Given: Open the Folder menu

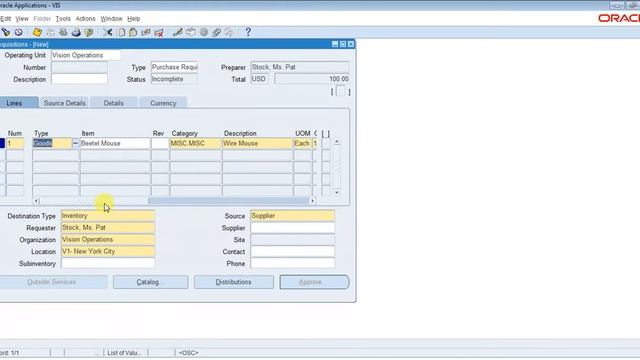Looking at the screenshot, I should point(42,19).
